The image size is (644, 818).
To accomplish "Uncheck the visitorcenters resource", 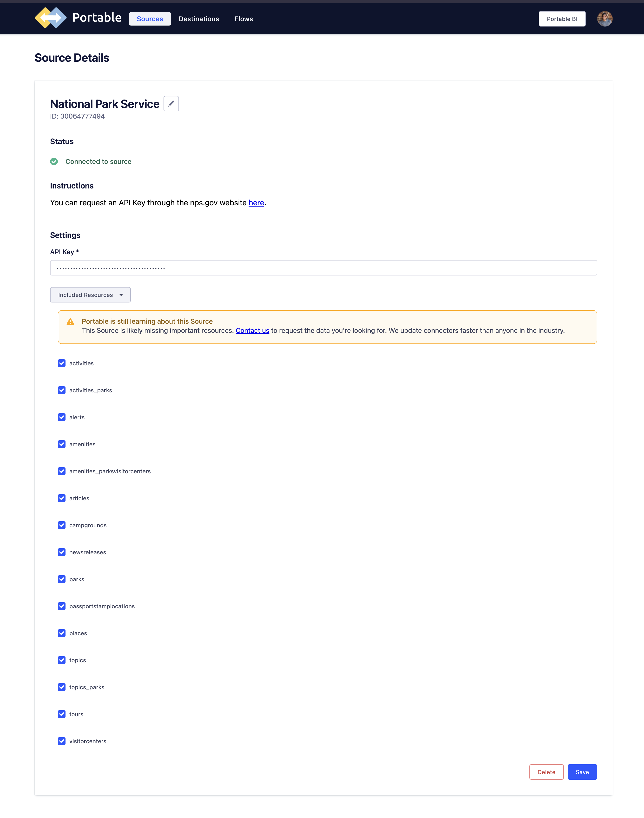I will pyautogui.click(x=61, y=741).
